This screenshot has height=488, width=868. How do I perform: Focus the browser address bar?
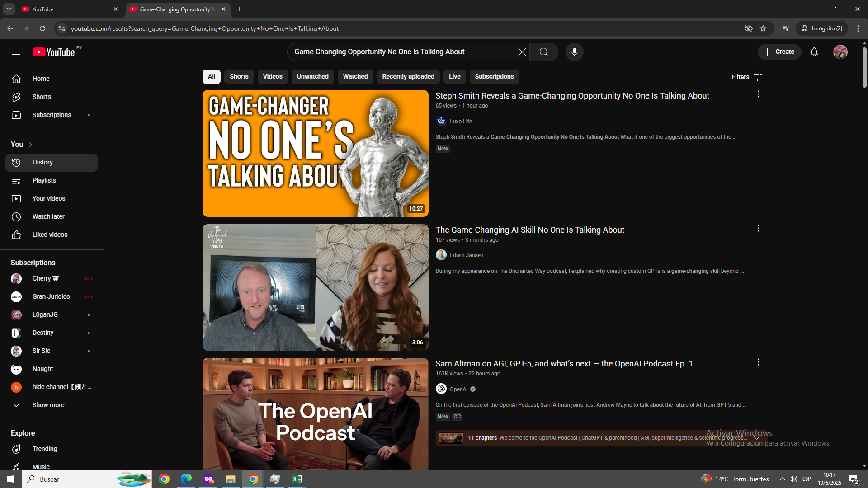pyautogui.click(x=402, y=28)
